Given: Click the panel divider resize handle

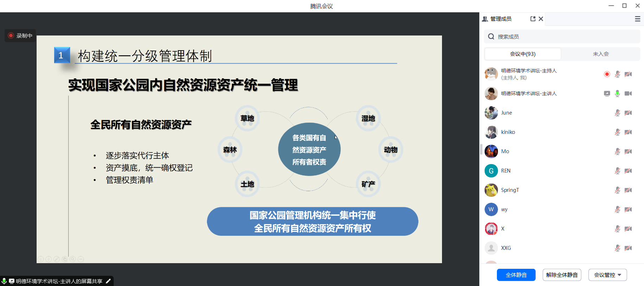Looking at the screenshot, I should pos(481,149).
